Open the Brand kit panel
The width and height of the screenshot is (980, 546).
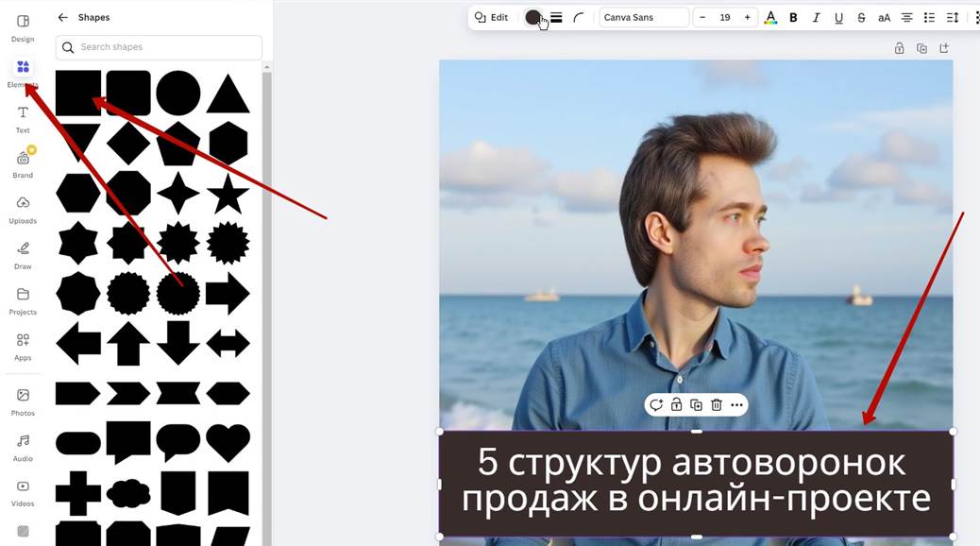click(x=23, y=162)
